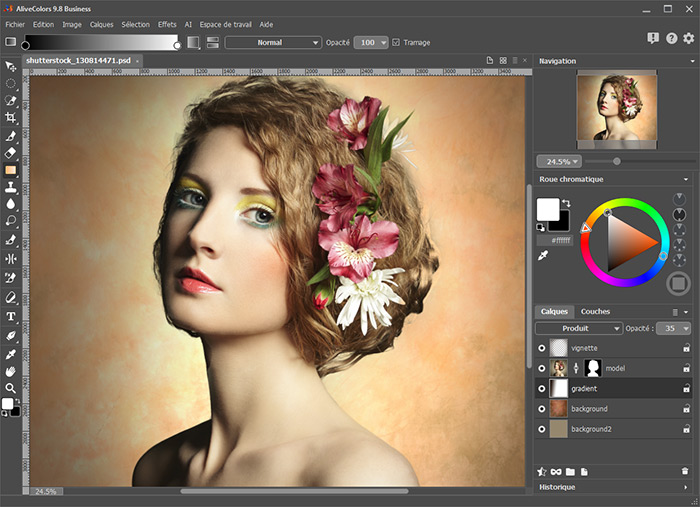This screenshot has height=507, width=700.
Task: Click the add mask icon in layers footer
Action: (556, 472)
